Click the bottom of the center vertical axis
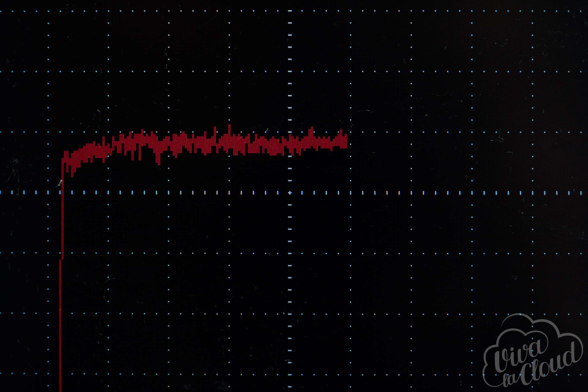The width and height of the screenshot is (588, 392). pos(290,386)
